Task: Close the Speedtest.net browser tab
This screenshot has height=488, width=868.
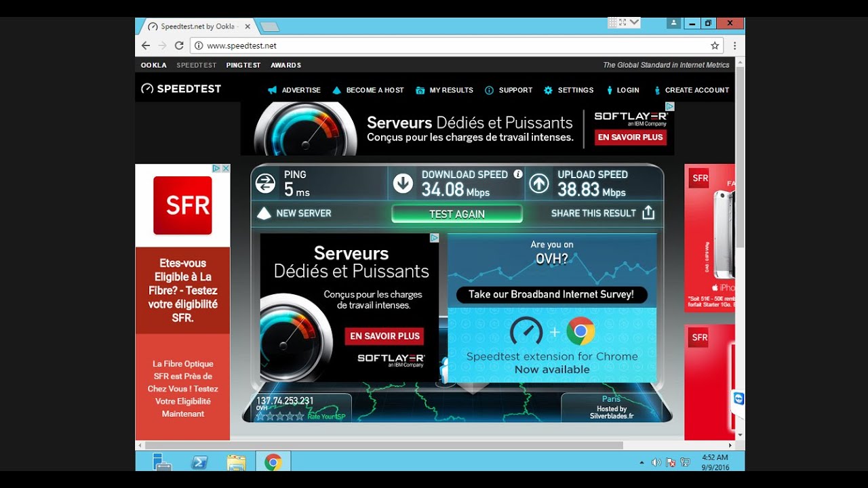Action: coord(248,26)
